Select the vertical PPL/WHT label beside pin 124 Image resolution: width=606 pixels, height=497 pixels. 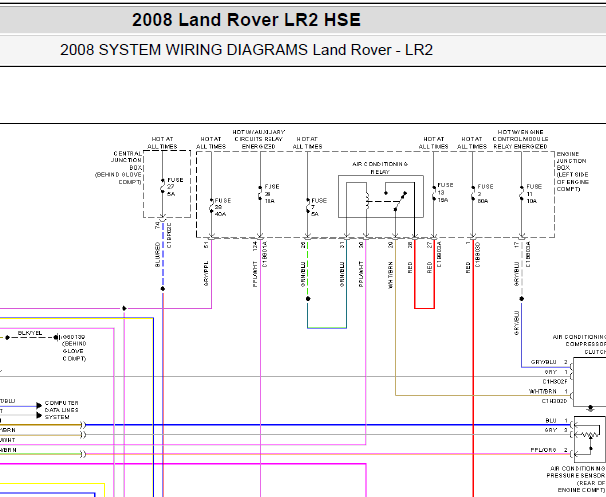[x=255, y=274]
